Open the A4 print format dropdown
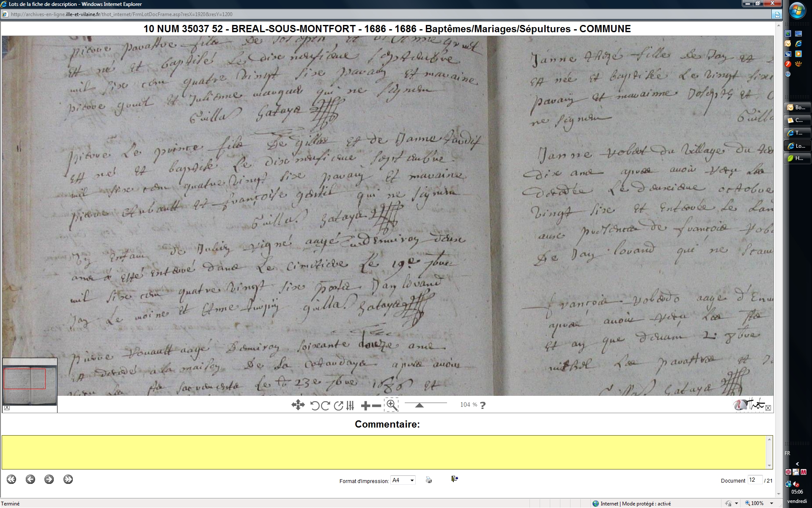 (x=412, y=480)
